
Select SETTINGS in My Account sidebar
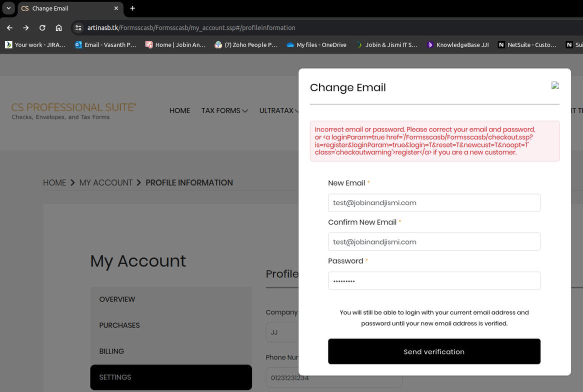click(170, 377)
